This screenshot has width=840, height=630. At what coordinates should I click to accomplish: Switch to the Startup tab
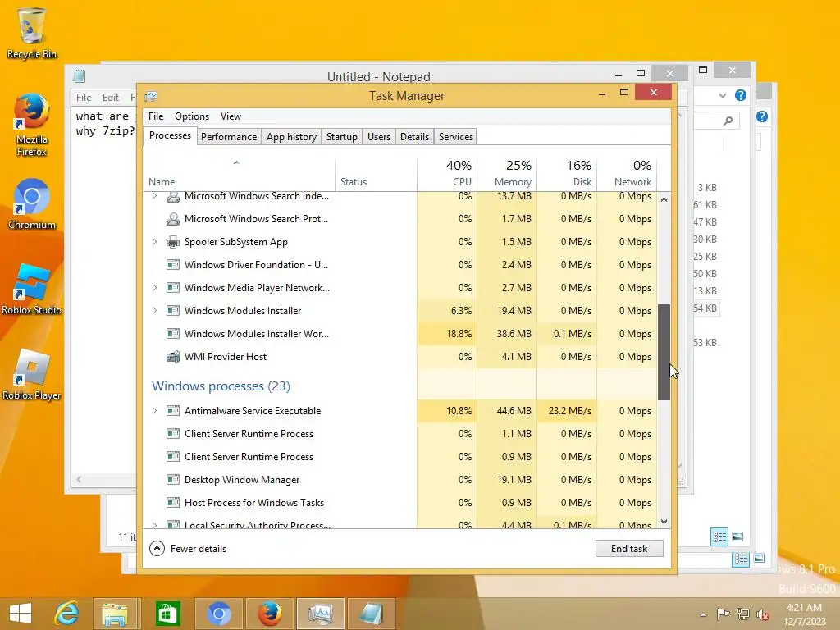pos(342,137)
